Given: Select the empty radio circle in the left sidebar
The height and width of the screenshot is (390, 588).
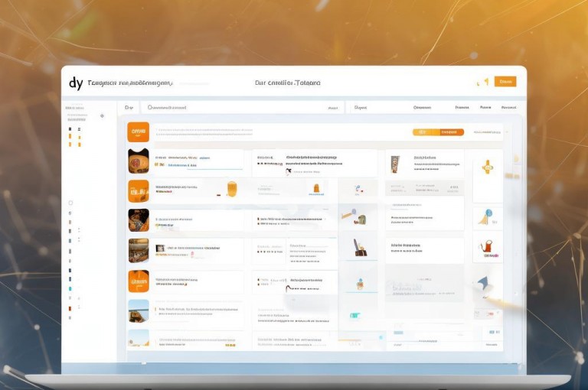Looking at the screenshot, I should pyautogui.click(x=70, y=203).
